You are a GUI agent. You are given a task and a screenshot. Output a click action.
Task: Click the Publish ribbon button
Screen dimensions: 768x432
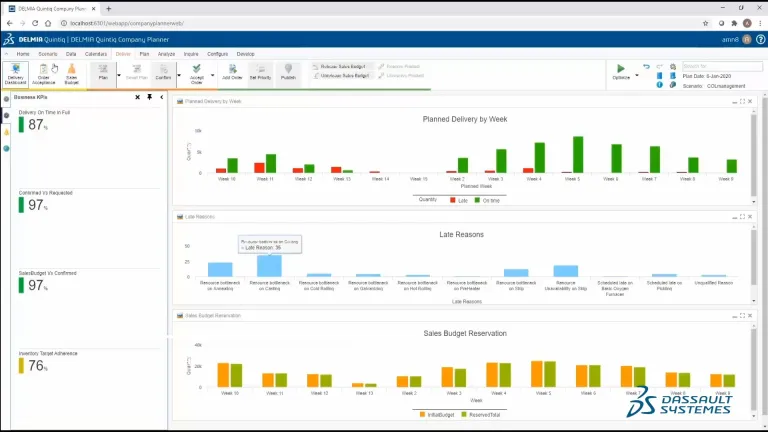tap(288, 72)
